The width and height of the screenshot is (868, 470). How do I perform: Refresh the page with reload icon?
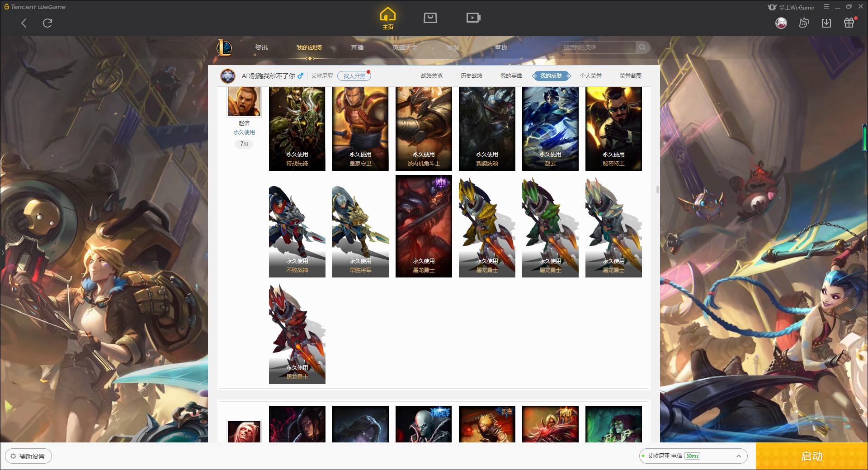coord(47,23)
